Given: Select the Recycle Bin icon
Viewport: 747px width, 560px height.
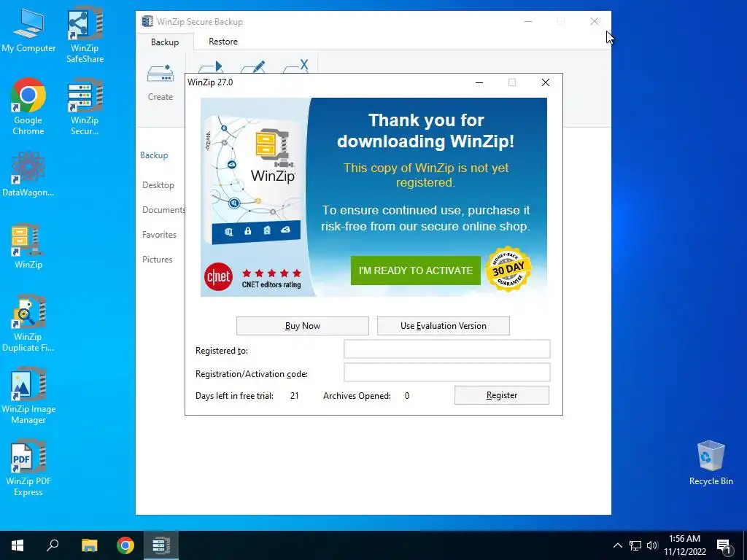Looking at the screenshot, I should (711, 463).
